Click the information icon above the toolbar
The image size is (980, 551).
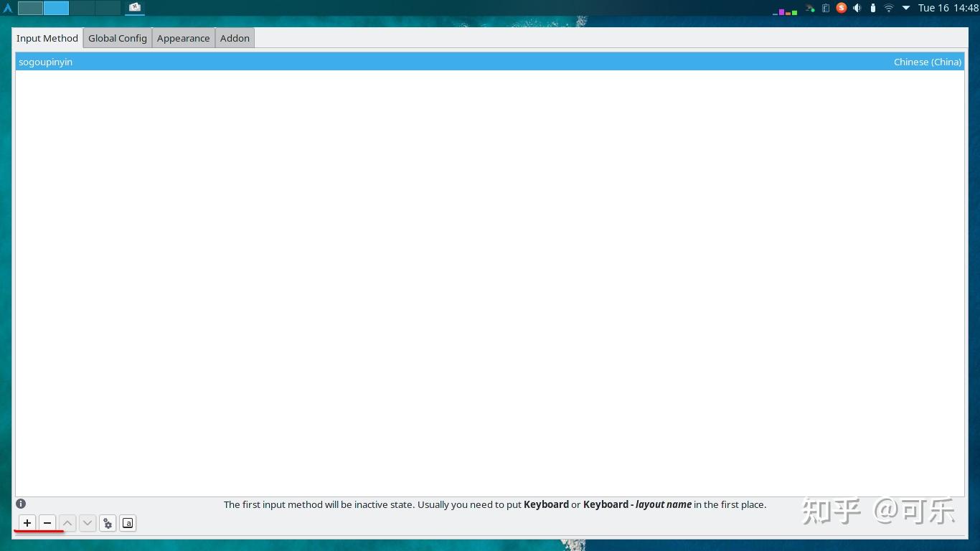(x=21, y=503)
